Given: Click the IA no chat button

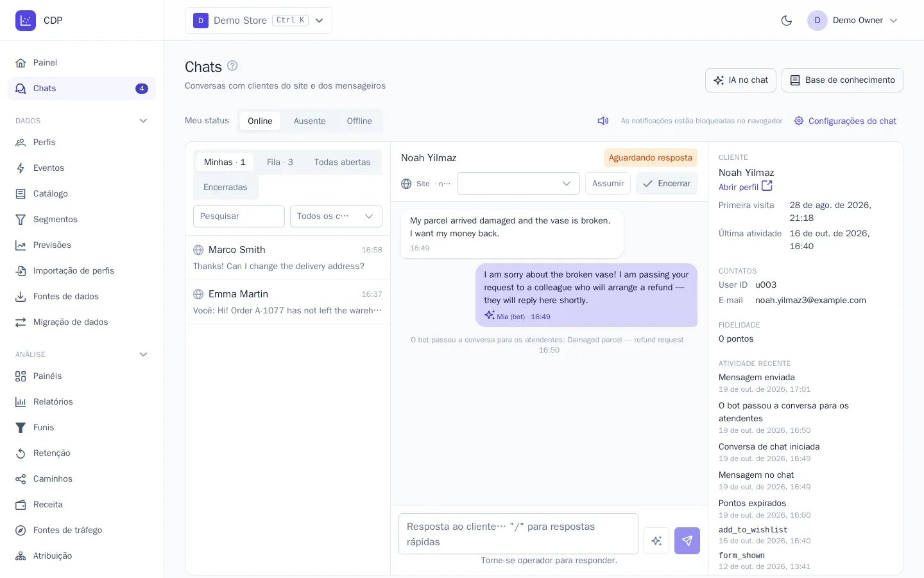Looking at the screenshot, I should click(740, 80).
